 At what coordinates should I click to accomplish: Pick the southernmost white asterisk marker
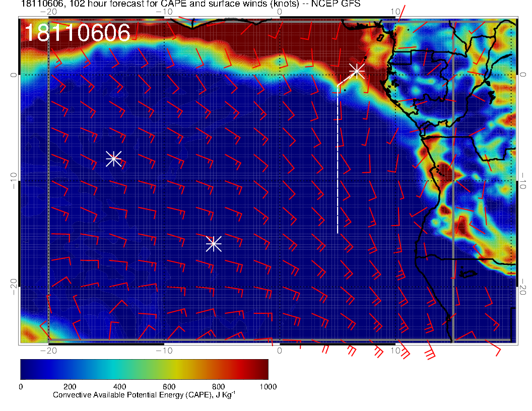point(214,243)
